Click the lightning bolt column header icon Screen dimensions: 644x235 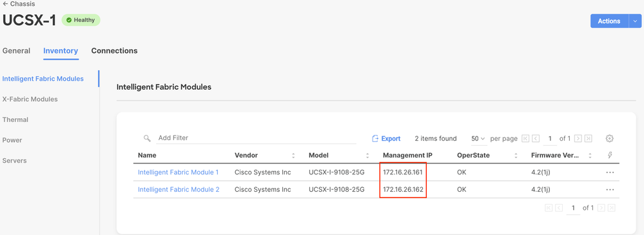click(x=610, y=155)
